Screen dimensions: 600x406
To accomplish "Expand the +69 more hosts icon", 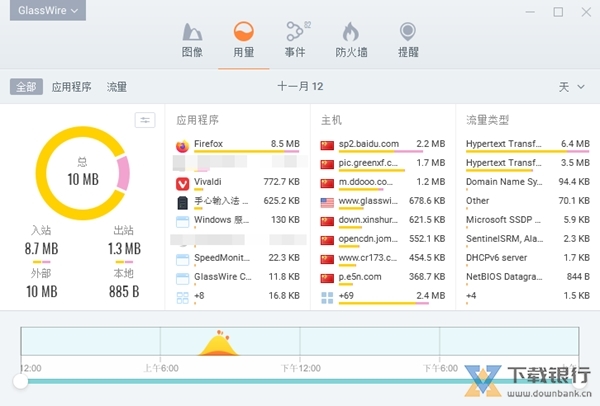I will point(327,298).
